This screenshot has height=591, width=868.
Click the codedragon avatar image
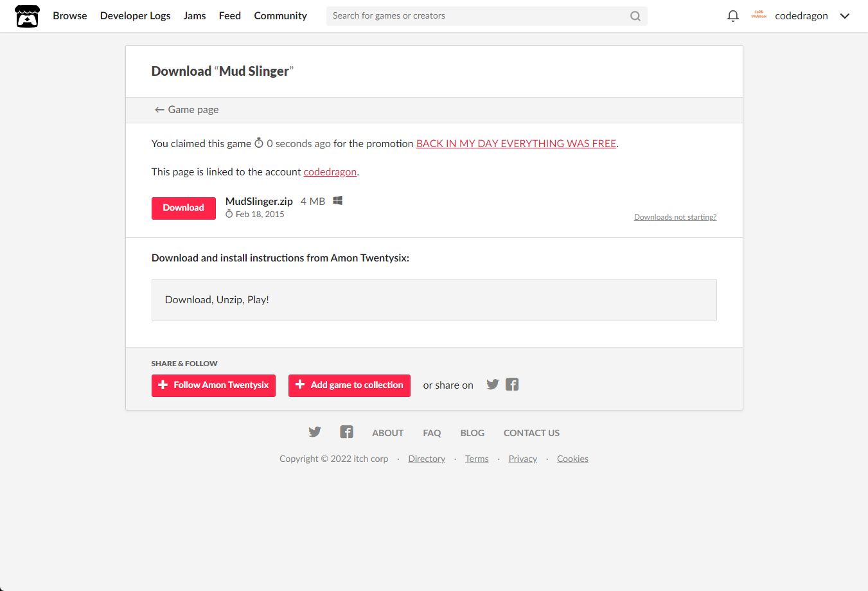(759, 15)
